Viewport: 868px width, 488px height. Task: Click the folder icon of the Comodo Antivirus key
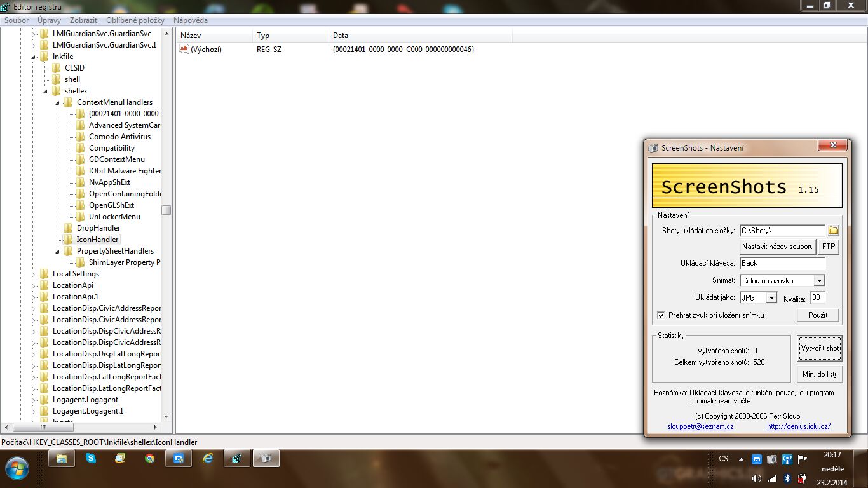[81, 137]
